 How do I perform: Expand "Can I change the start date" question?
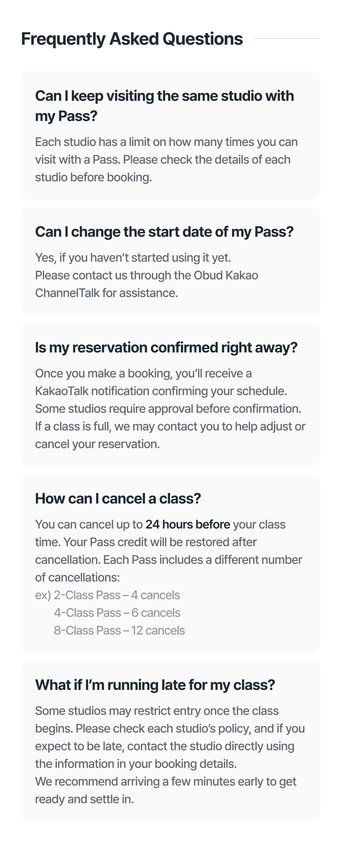164,232
